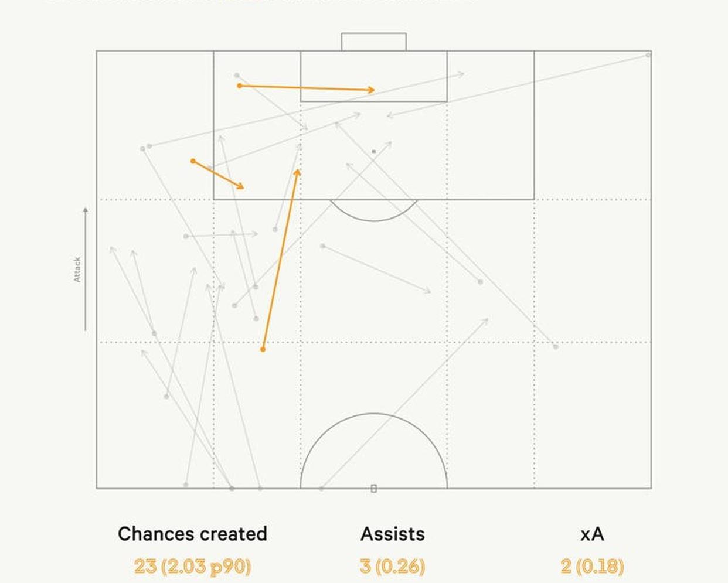
Task: Click orange assist start dot inside six-yard area line
Action: 240,86
